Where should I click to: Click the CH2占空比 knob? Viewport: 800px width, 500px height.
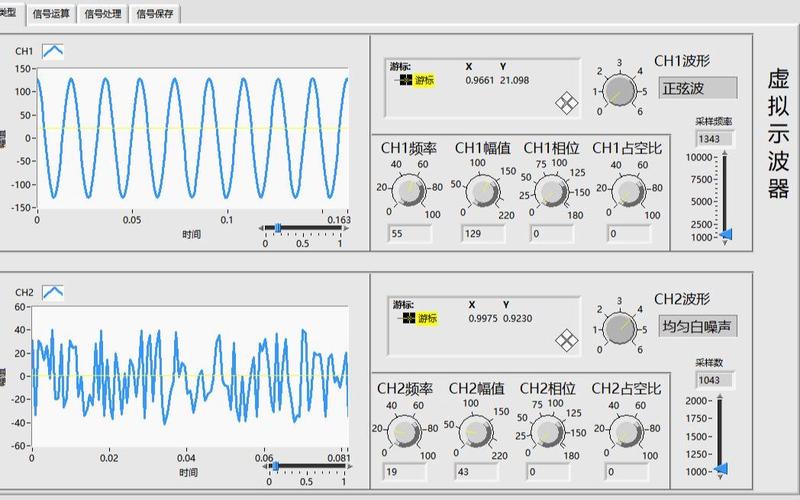click(626, 432)
